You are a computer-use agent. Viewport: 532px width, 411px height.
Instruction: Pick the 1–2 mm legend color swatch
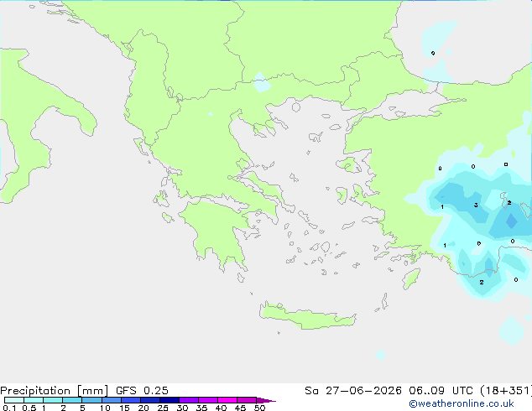click(x=53, y=400)
